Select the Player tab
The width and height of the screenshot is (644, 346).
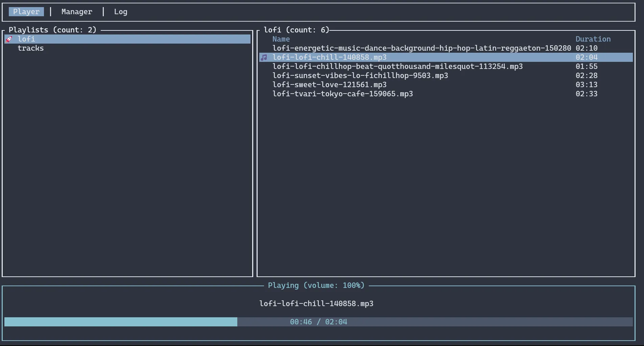(x=26, y=11)
